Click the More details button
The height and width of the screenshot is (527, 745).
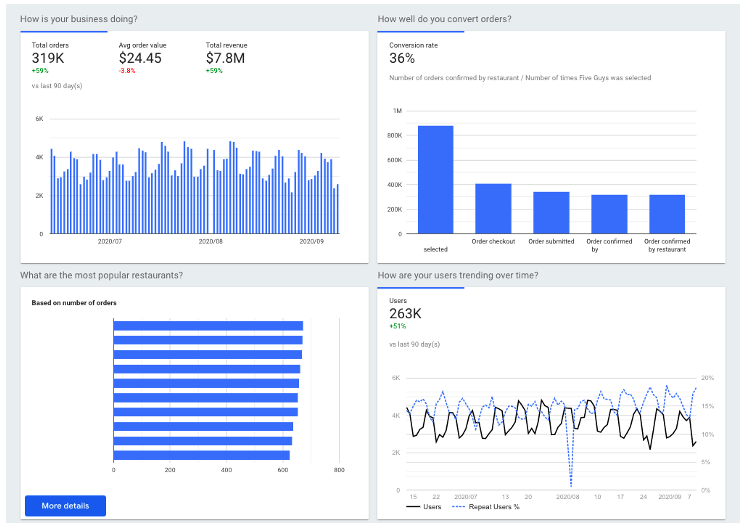(65, 506)
